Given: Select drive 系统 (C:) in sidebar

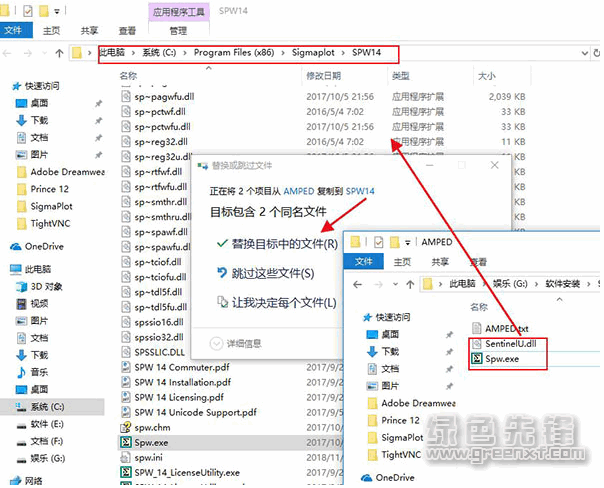Looking at the screenshot, I should [x=47, y=407].
